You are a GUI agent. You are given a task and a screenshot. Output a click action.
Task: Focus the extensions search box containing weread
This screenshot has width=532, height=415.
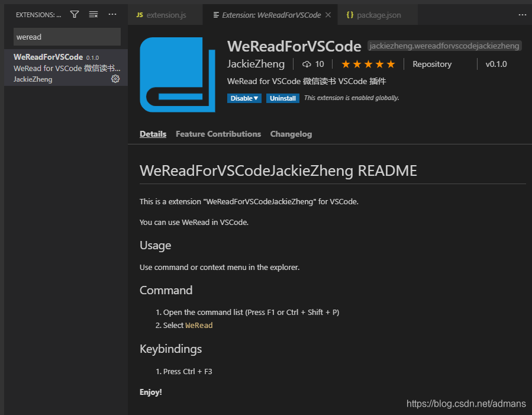coord(67,37)
